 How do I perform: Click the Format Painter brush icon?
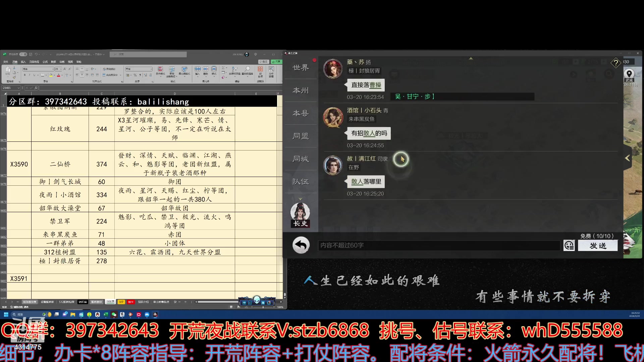pos(14,77)
